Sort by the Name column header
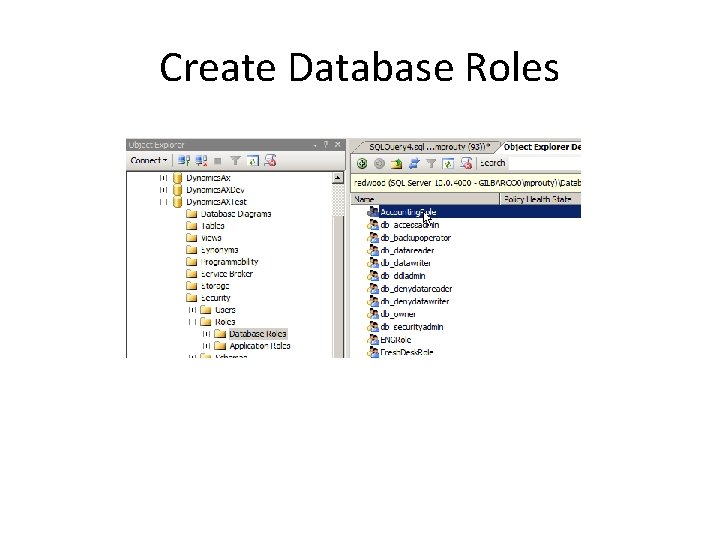Screen dimensions: 720x540 (425, 199)
